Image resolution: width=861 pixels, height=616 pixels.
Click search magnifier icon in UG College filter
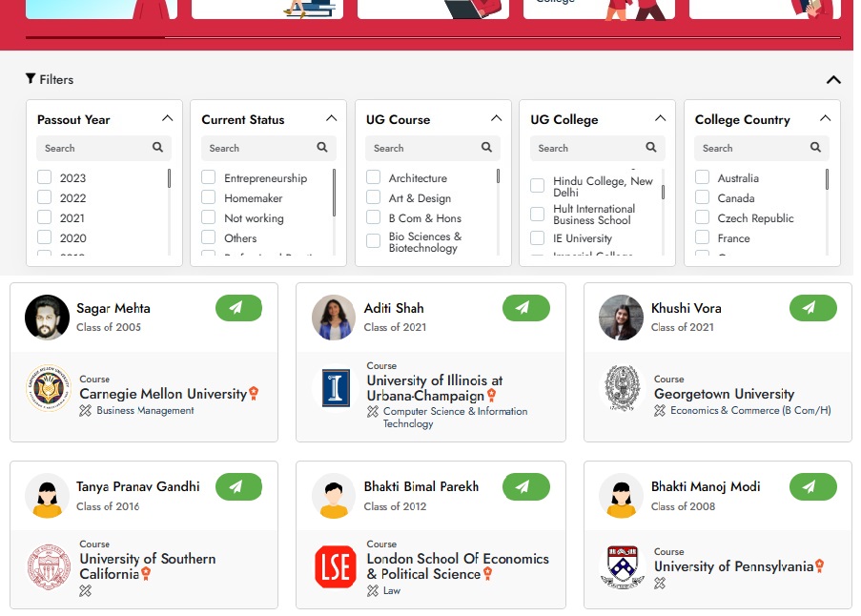click(650, 147)
